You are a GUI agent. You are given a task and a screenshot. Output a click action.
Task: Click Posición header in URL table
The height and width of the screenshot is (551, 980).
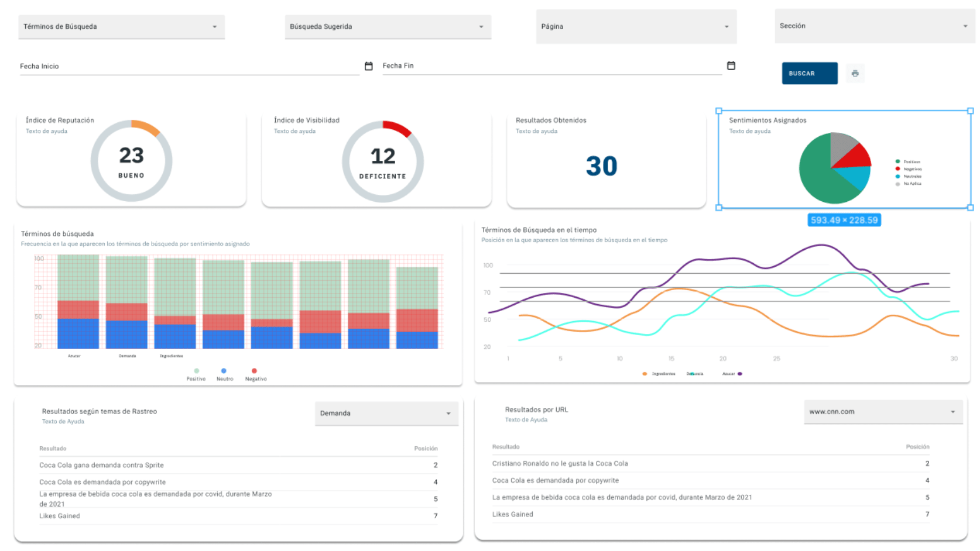point(917,447)
